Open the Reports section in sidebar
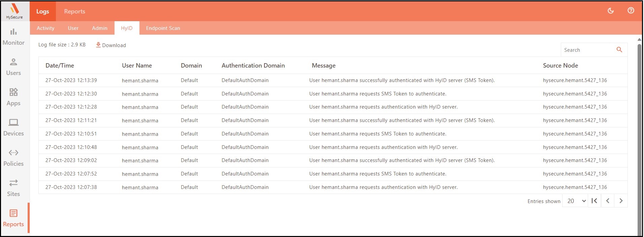 [x=13, y=218]
